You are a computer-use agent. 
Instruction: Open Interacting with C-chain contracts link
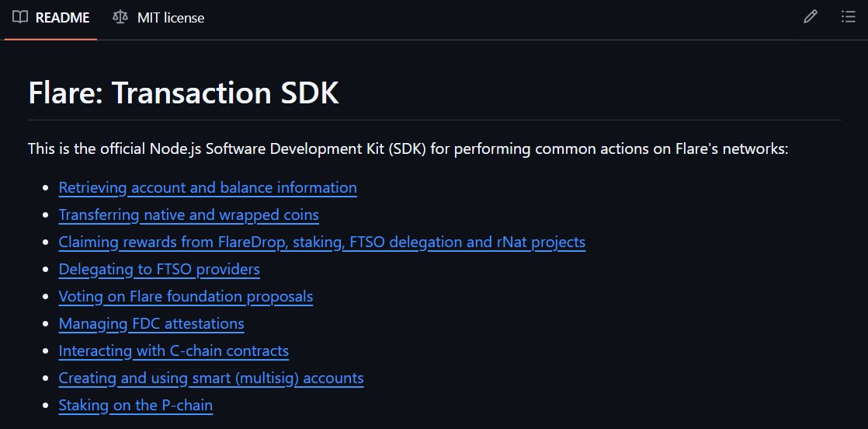tap(173, 351)
